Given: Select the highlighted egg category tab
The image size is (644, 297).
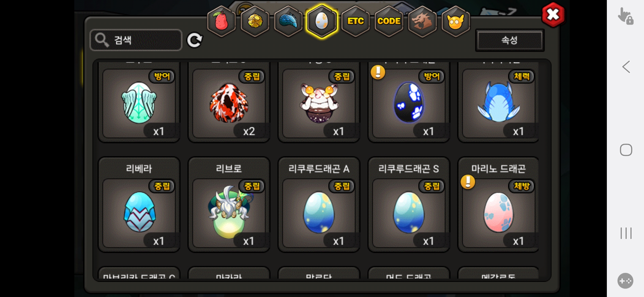Looking at the screenshot, I should (x=322, y=21).
